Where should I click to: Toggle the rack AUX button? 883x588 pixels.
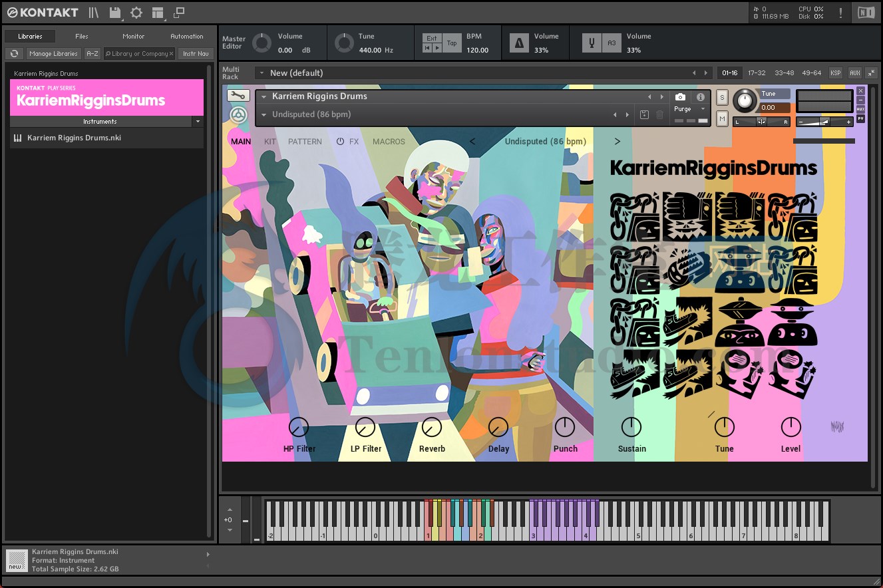tap(855, 73)
